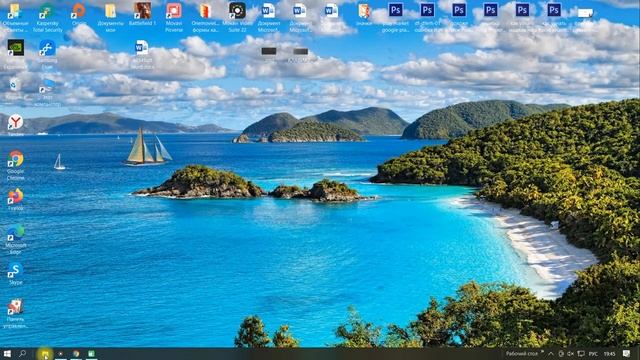Launch the Origin desktop shortcut

point(78,14)
